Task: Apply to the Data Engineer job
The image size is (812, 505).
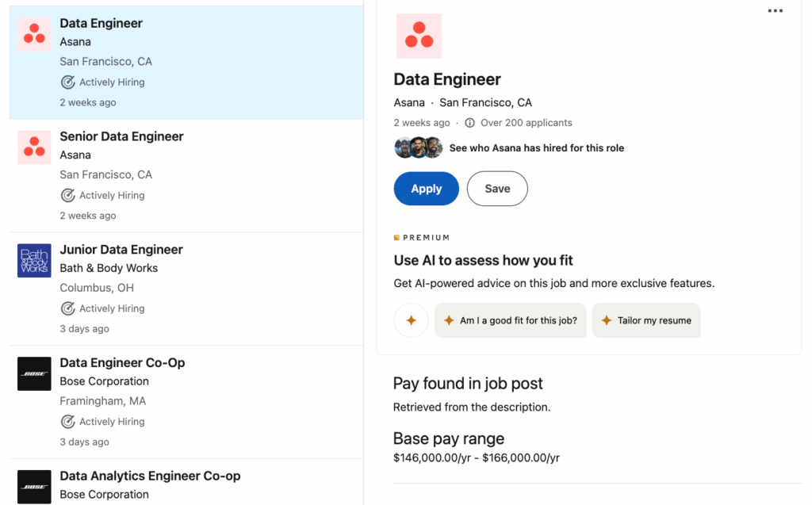Action: point(426,189)
